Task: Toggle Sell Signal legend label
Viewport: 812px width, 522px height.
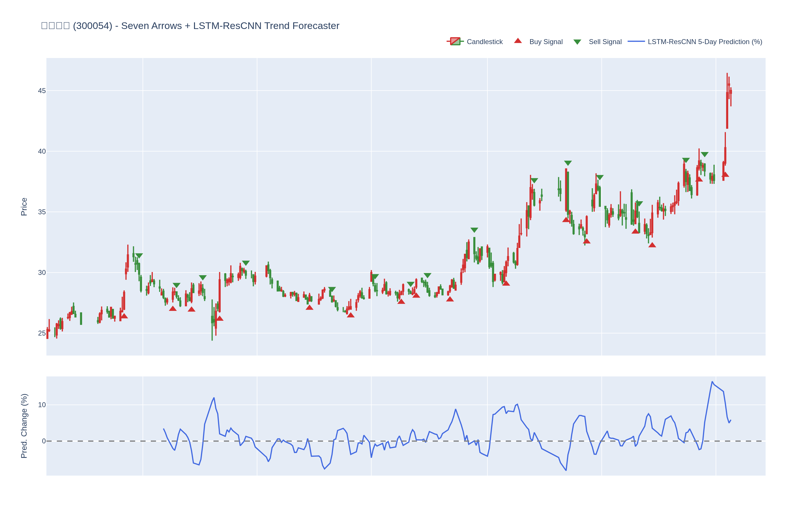Action: (x=605, y=42)
